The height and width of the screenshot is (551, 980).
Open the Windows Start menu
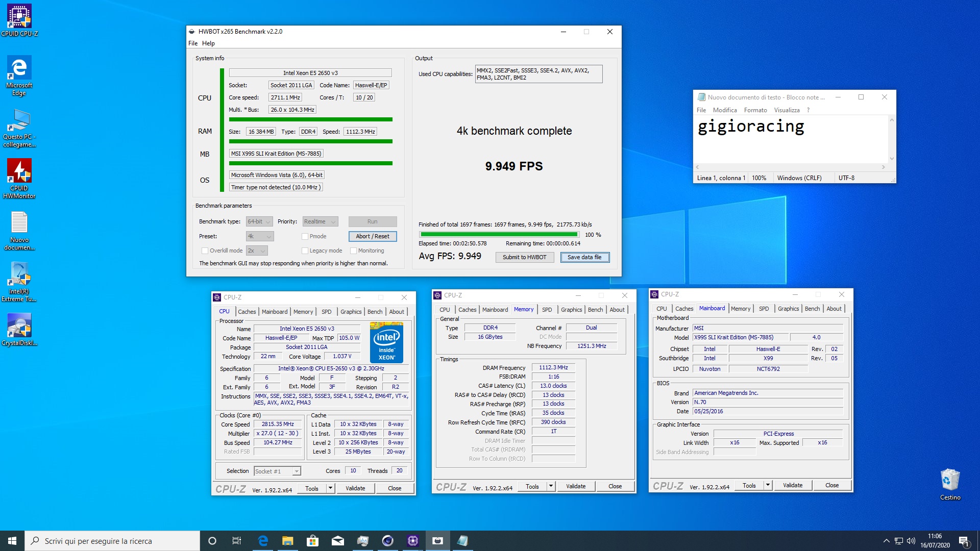click(x=12, y=541)
